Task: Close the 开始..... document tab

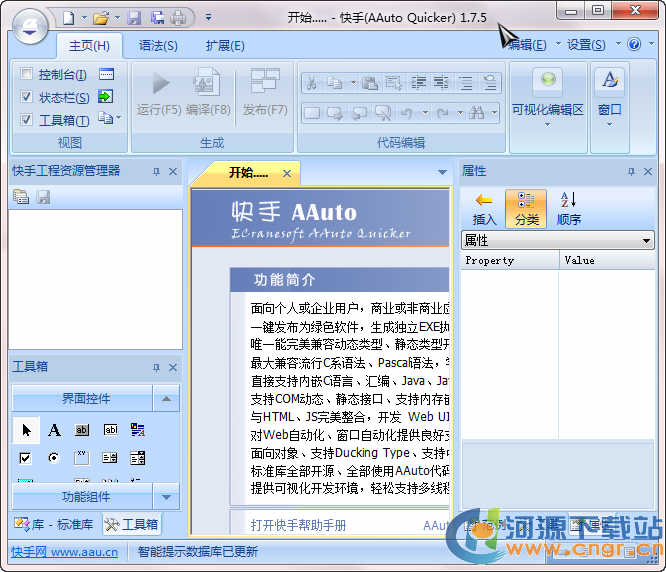Action: 287,173
